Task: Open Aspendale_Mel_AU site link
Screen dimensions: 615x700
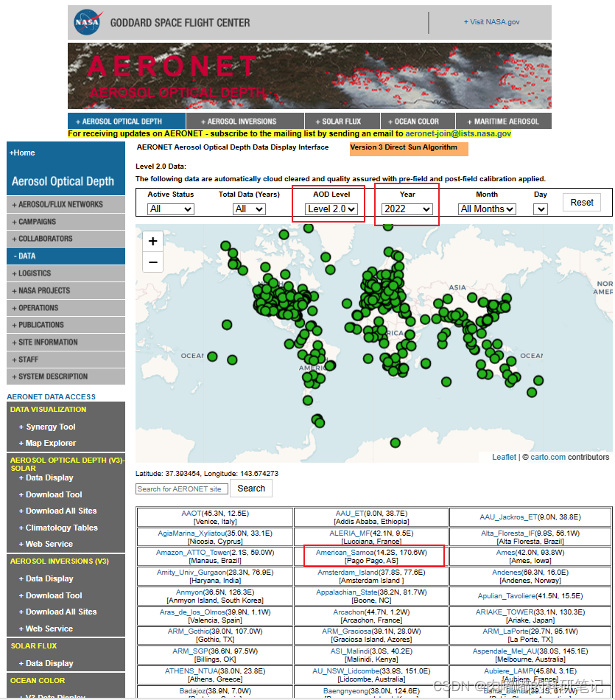Action: (505, 651)
